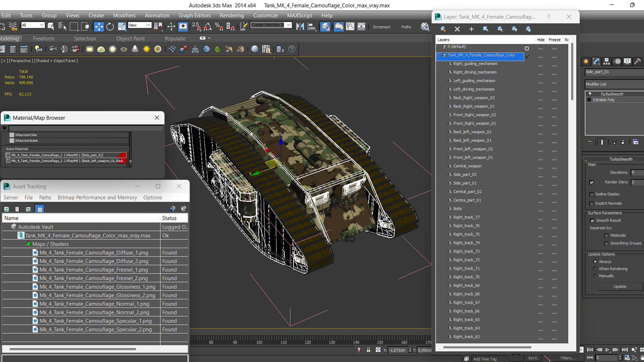Click the Layer dialog vertical scrollbar
This screenshot has height=362, width=644.
click(x=572, y=71)
